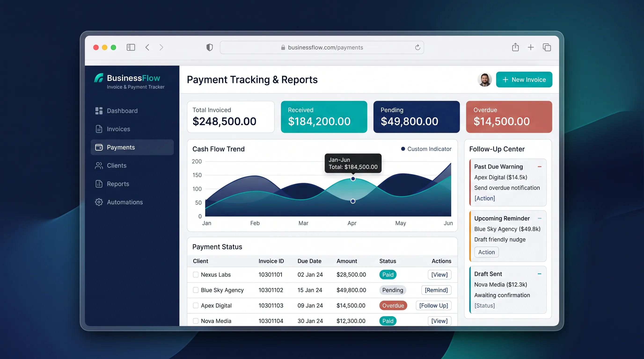Collapse the Upcoming Reminder card

pos(539,218)
